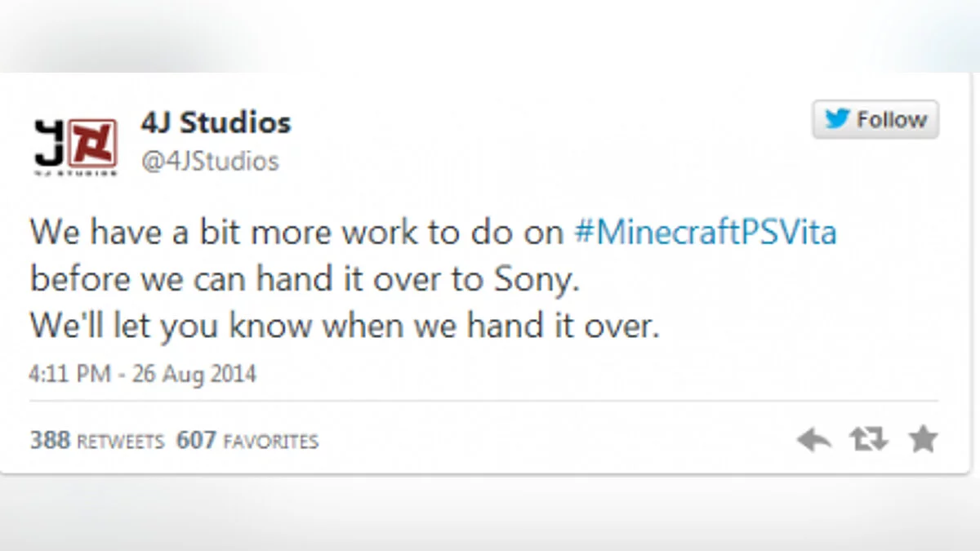Favorite the tweet with the star icon

[x=923, y=440]
